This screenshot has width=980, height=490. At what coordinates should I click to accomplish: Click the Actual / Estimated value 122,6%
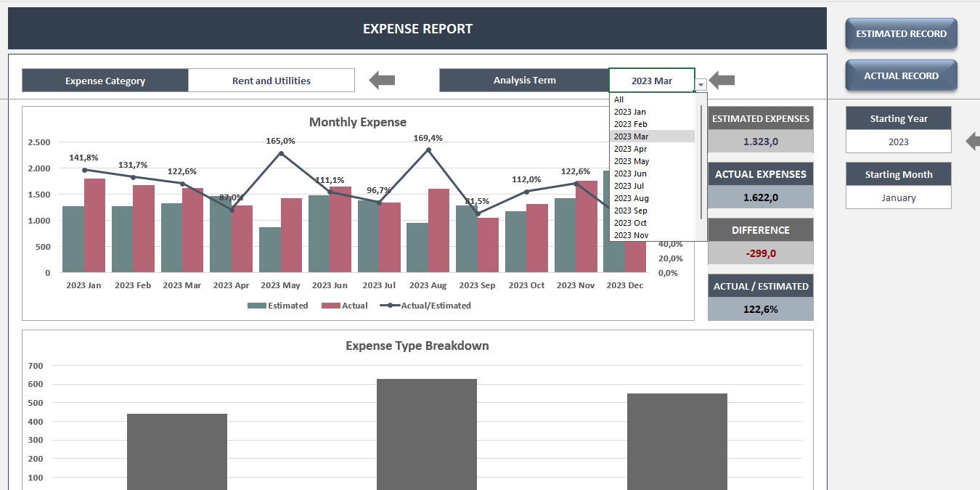[x=760, y=309]
